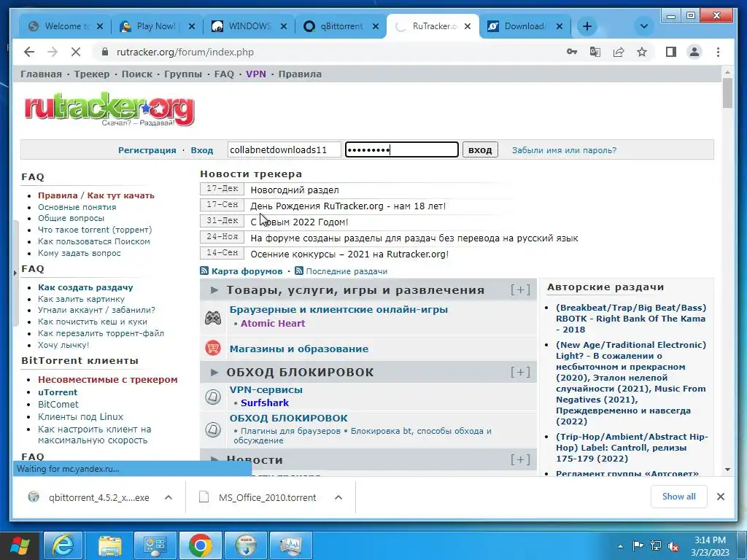Click the red shopping cart icon

[x=213, y=348]
